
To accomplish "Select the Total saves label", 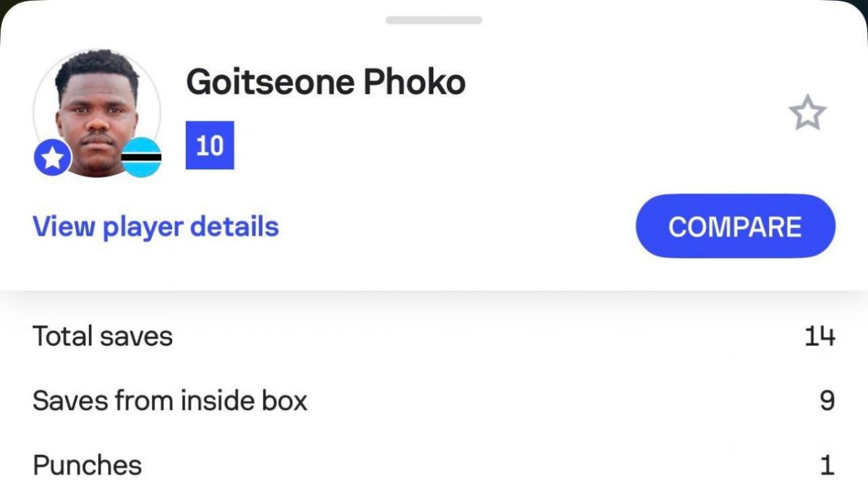I will tap(103, 336).
